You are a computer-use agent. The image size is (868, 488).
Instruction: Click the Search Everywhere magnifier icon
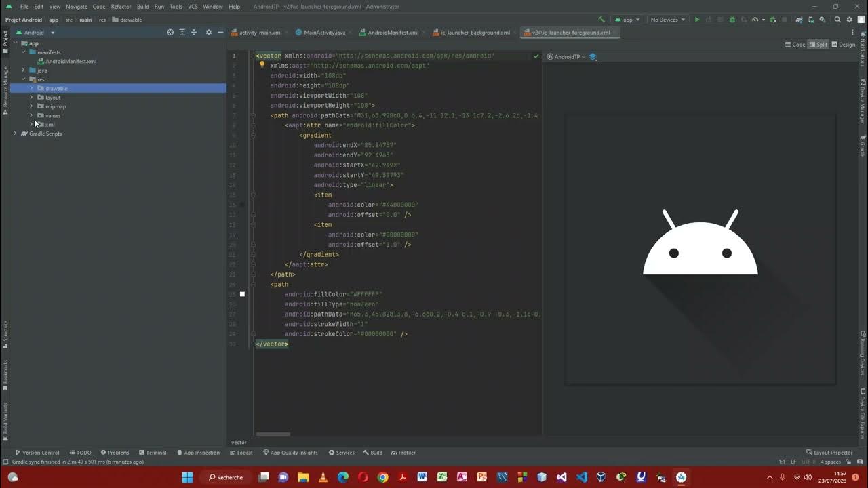[x=837, y=20]
